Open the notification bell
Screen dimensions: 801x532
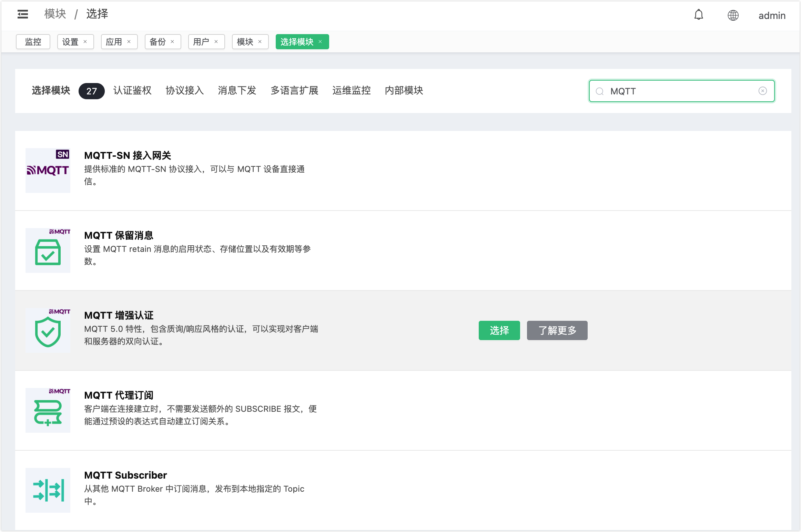[698, 15]
